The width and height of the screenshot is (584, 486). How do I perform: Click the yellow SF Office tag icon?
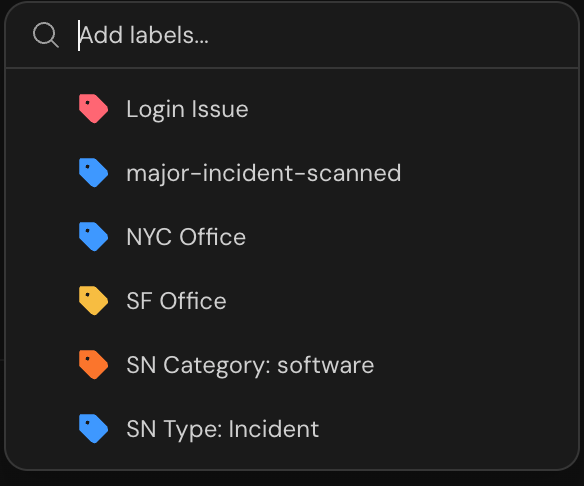point(93,301)
